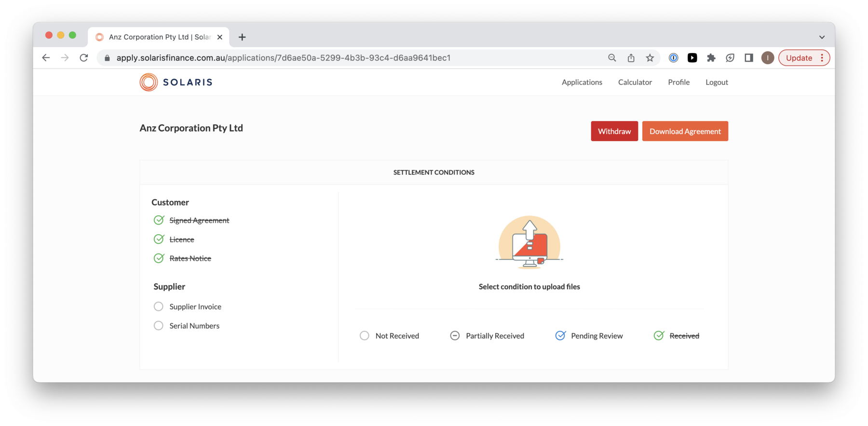This screenshot has width=868, height=426.
Task: Click the Licence green check icon
Action: 159,239
